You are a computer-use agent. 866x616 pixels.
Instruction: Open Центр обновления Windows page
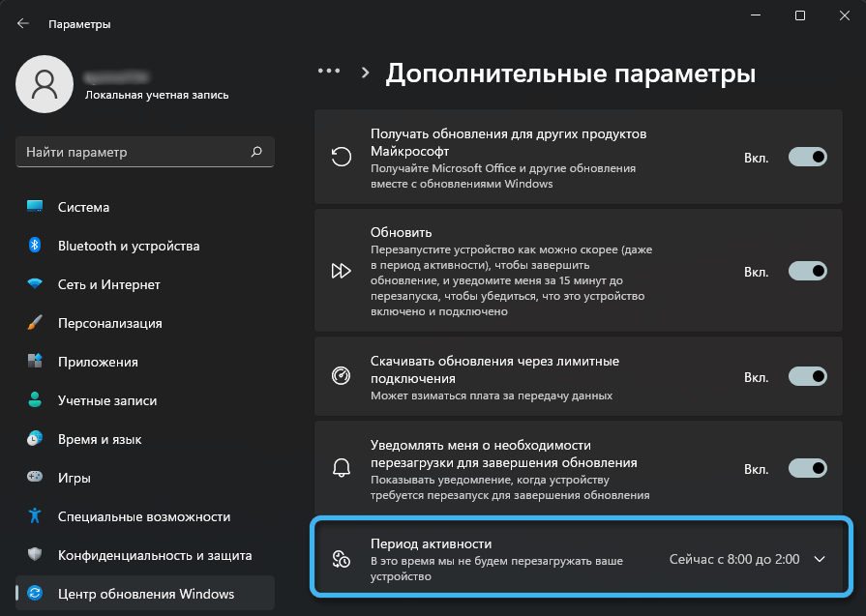coord(145,593)
